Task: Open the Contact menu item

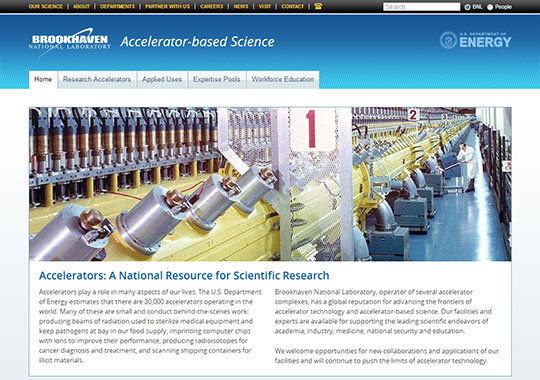Action: tap(292, 6)
